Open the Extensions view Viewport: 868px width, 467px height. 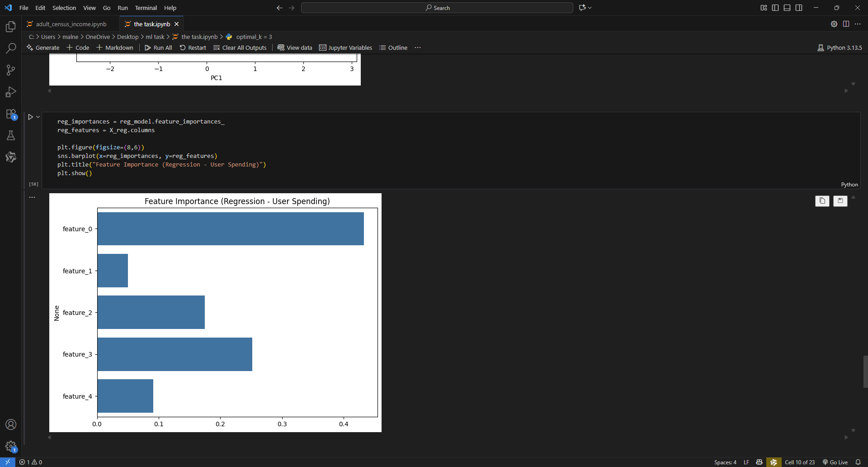pyautogui.click(x=11, y=114)
